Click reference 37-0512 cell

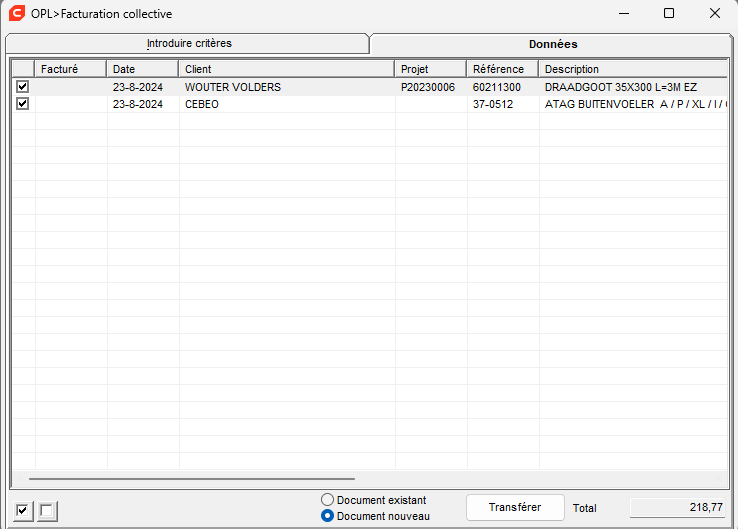(503, 104)
